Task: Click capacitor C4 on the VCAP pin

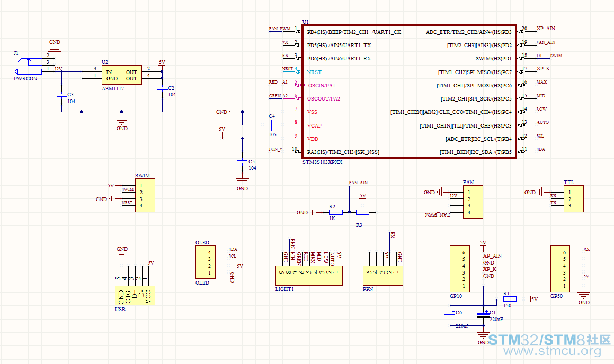Action: (273, 125)
